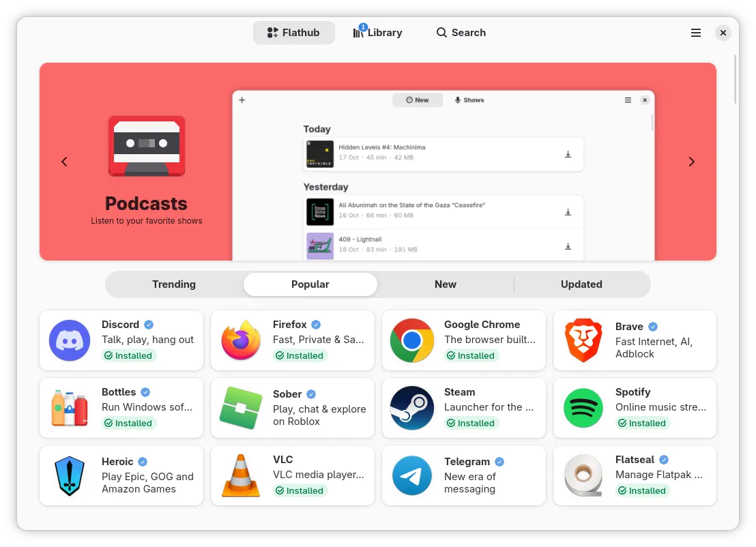This screenshot has height=547, width=756.
Task: Select the Google Chrome icon
Action: click(x=412, y=340)
